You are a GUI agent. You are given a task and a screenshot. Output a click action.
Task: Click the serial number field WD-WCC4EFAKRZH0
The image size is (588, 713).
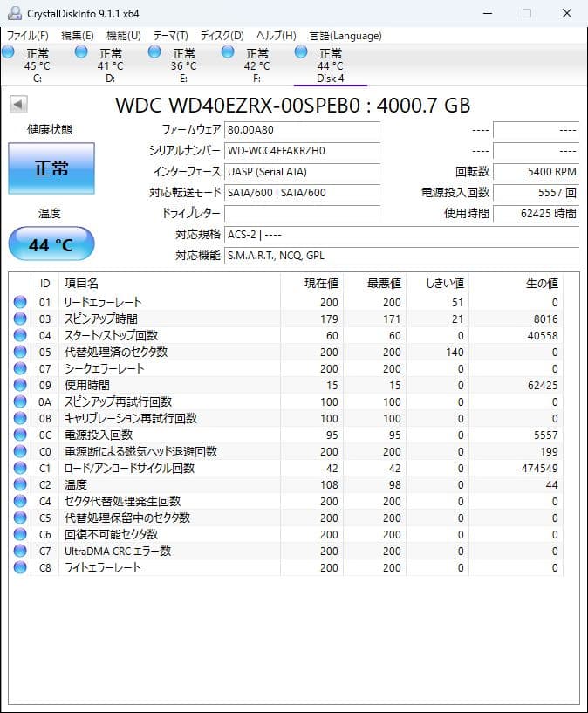[302, 150]
